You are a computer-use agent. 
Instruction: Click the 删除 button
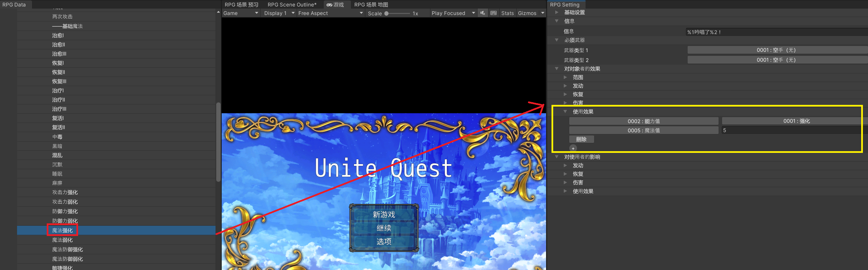[x=581, y=139]
